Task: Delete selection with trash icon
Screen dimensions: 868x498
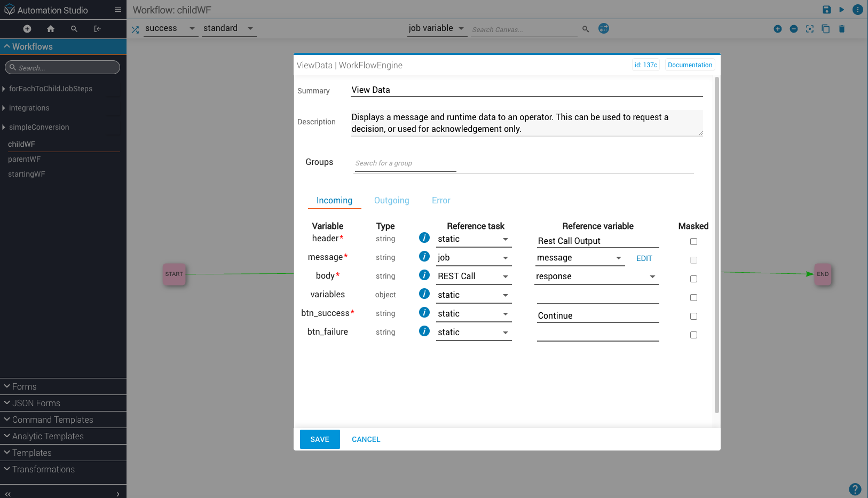Action: (x=842, y=29)
